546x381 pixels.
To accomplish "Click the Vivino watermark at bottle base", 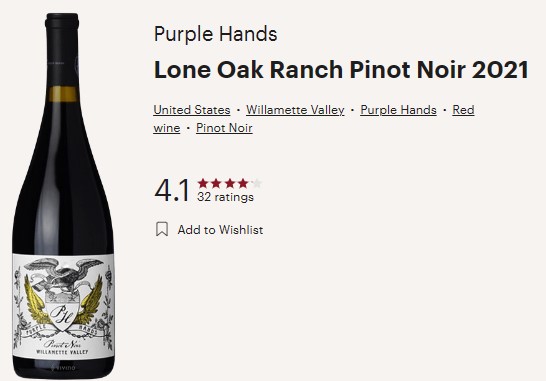I will click(x=63, y=368).
